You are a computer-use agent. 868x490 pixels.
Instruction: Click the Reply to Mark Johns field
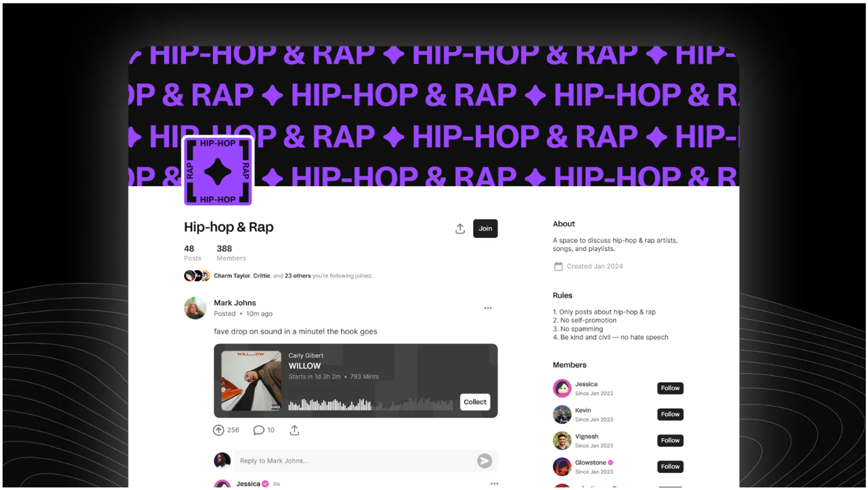tap(356, 460)
